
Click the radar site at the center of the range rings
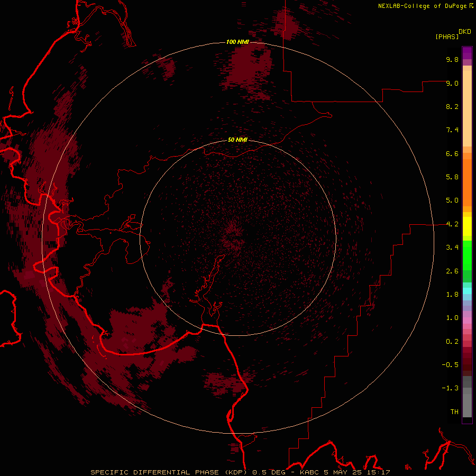pos(237,237)
